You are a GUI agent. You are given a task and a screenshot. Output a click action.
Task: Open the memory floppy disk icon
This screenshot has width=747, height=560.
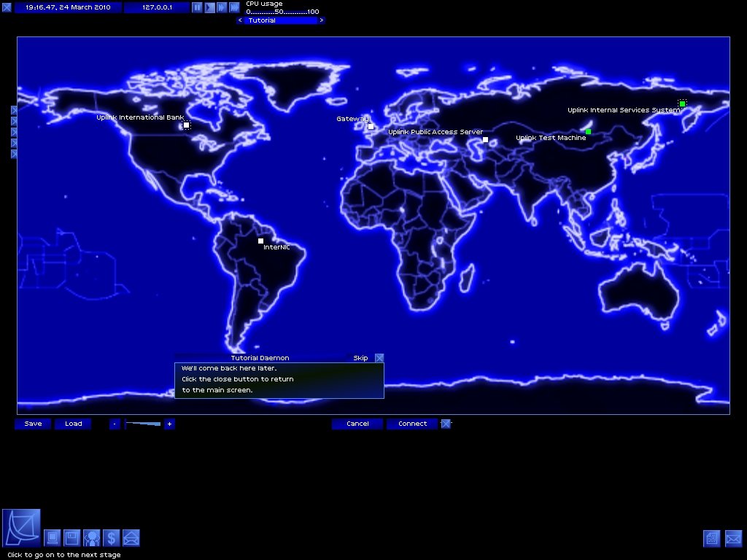tap(72, 538)
